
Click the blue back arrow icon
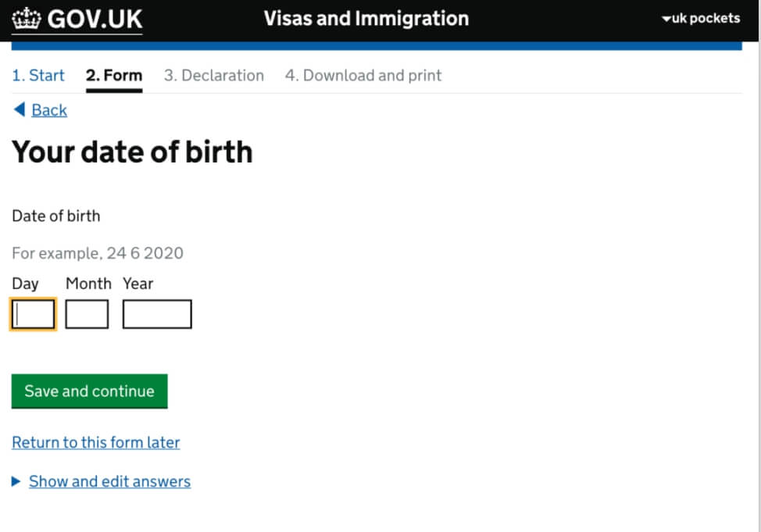coord(20,109)
